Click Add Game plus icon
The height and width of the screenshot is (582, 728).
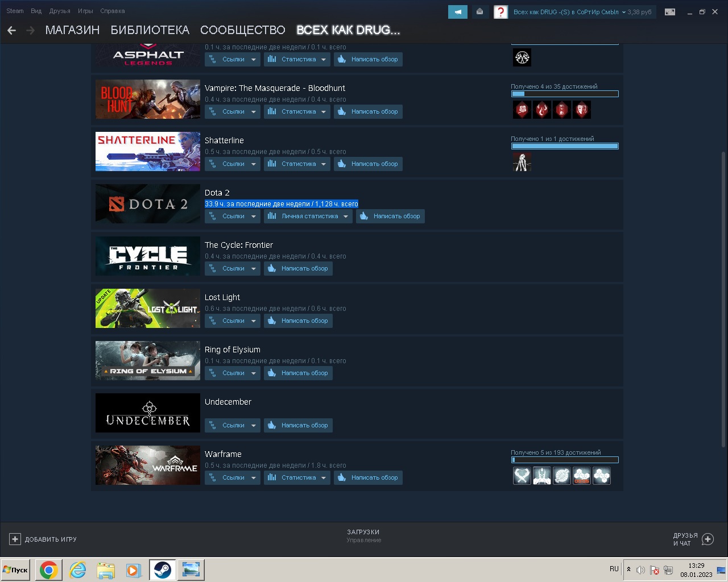tap(15, 539)
